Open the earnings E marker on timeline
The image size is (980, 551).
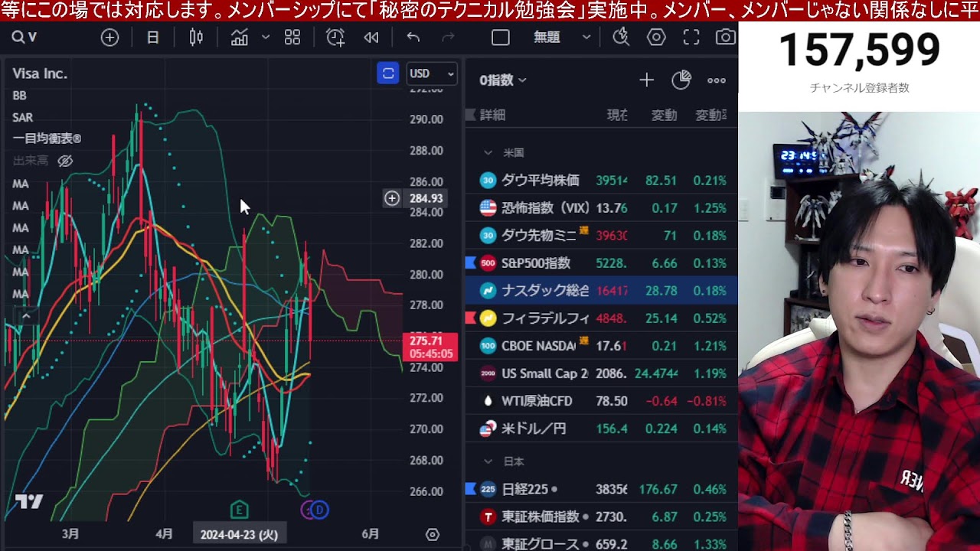239,510
